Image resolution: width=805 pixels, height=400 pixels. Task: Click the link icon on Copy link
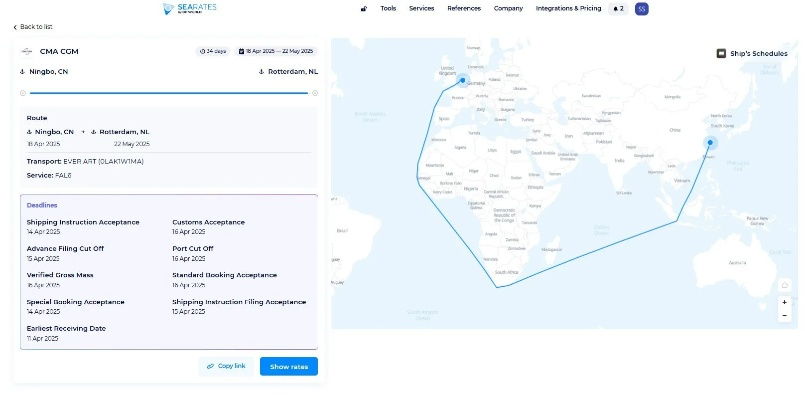click(x=210, y=367)
